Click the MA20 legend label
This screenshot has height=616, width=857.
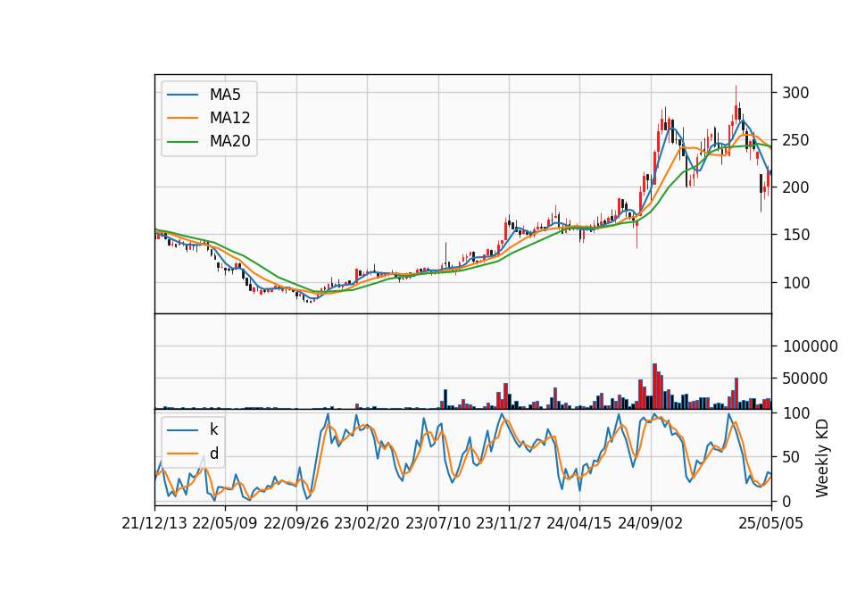[229, 141]
